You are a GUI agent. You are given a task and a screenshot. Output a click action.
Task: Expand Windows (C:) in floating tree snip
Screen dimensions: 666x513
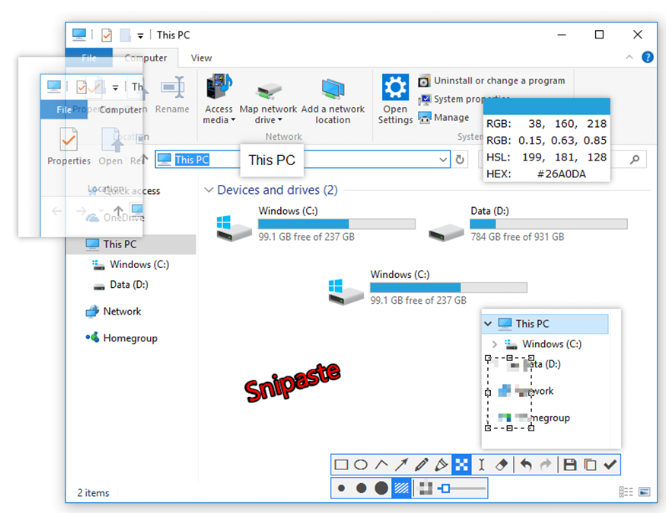(x=494, y=344)
